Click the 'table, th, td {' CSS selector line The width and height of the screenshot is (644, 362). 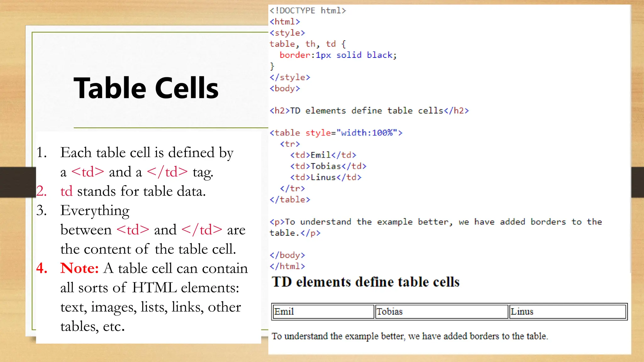pyautogui.click(x=308, y=44)
